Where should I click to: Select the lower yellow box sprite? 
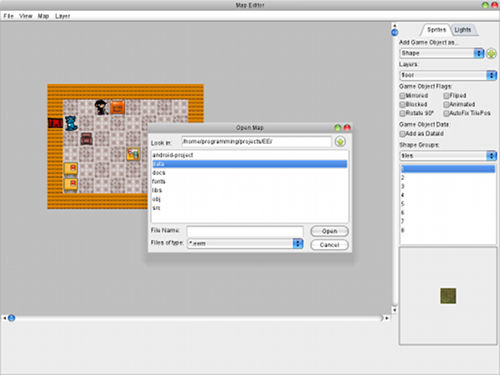click(x=71, y=185)
